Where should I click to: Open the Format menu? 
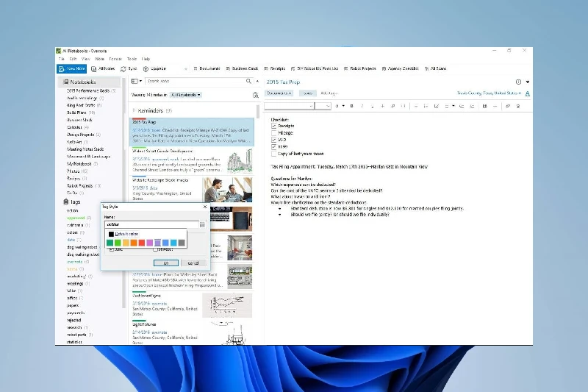[x=115, y=58]
